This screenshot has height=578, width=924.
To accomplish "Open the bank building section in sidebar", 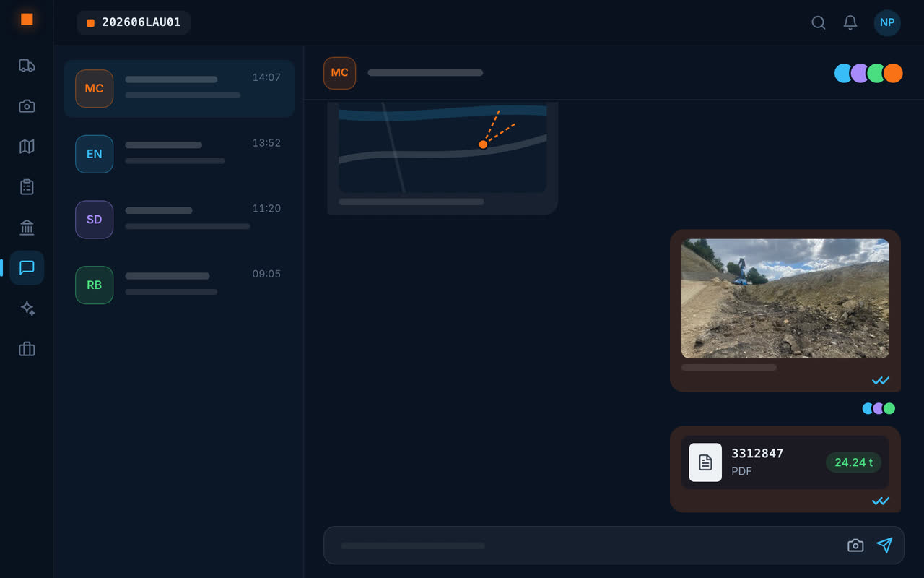I will [x=27, y=228].
